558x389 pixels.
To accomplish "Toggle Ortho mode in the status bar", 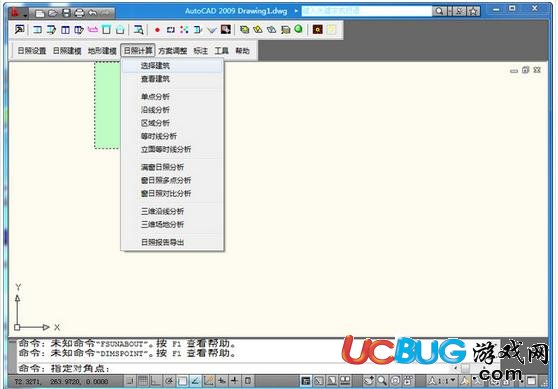I will tap(156, 381).
